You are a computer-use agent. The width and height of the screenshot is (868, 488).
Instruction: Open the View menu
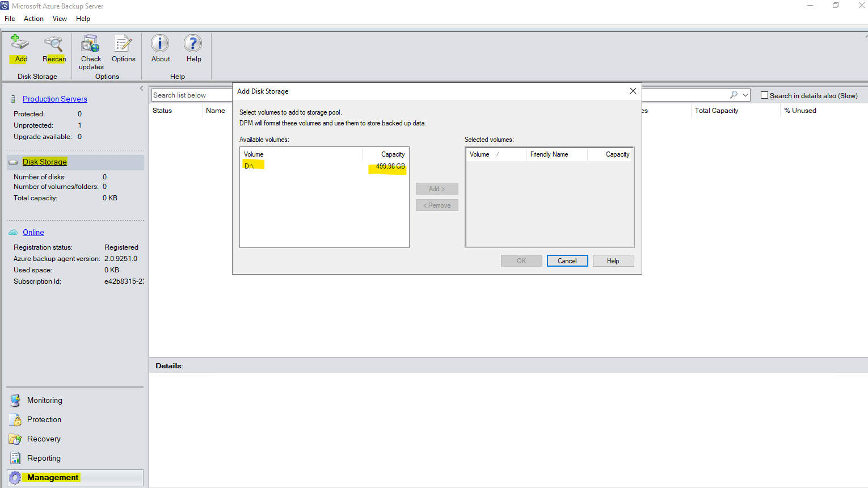coord(60,19)
